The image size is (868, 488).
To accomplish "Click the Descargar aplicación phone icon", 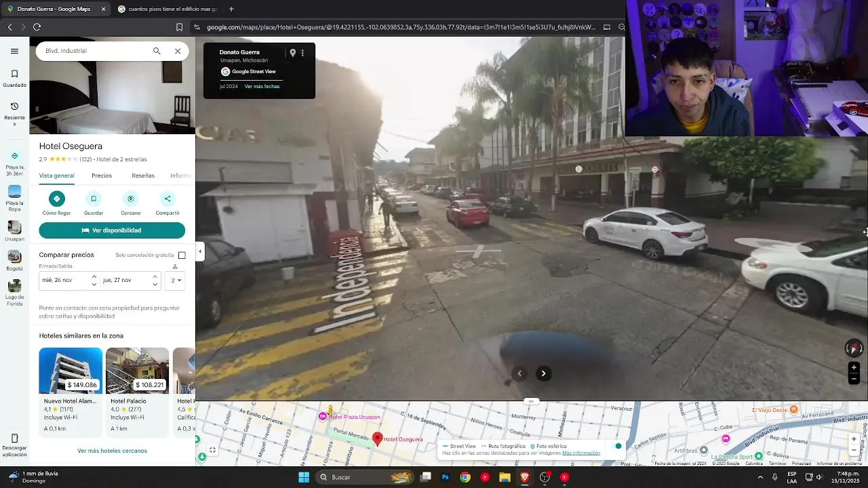I will pos(14,439).
